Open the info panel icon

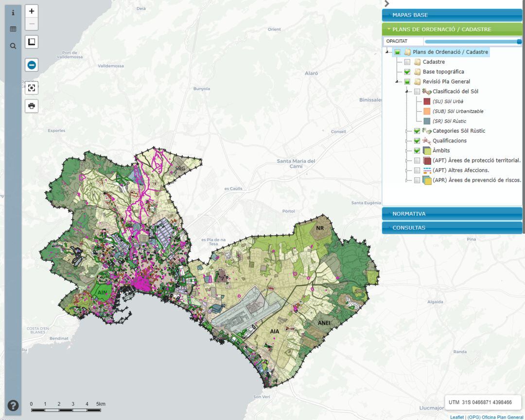pyautogui.click(x=13, y=13)
